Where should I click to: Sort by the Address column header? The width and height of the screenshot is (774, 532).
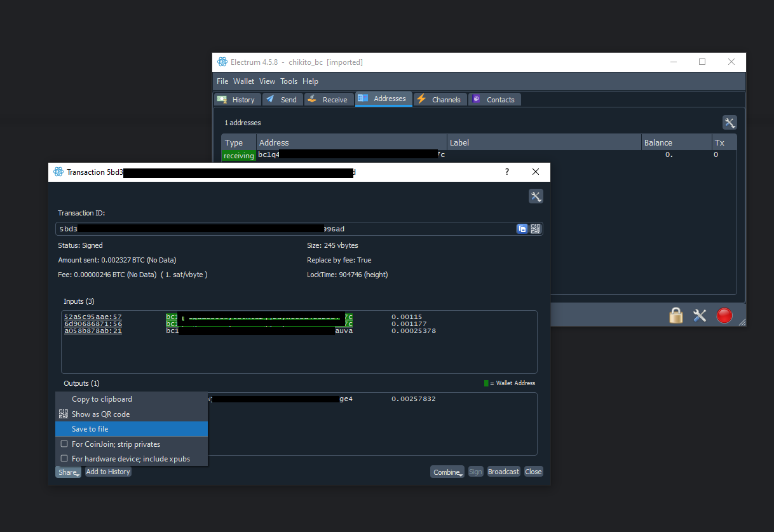point(351,142)
